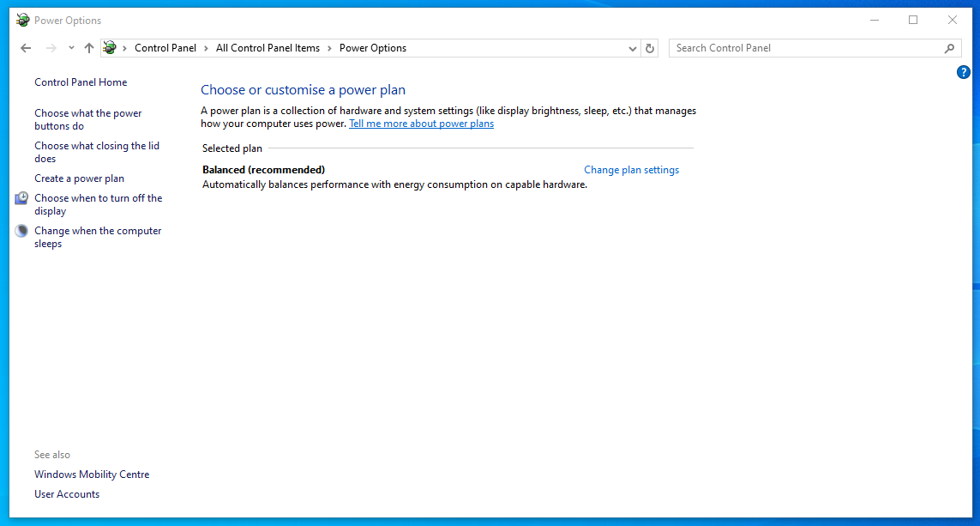This screenshot has height=526, width=980.
Task: Click Create a power plan
Action: tap(80, 178)
